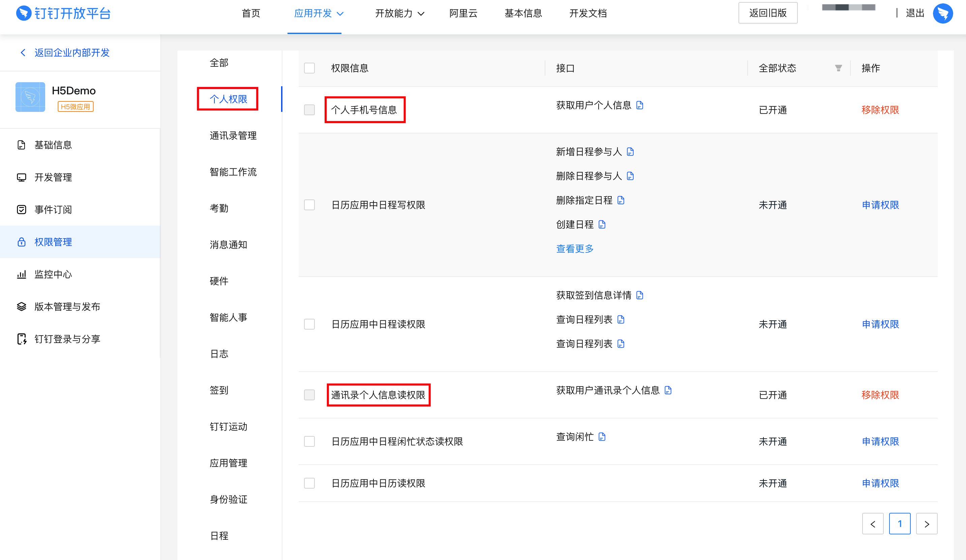Expand the 应用开发 dropdown menu
Image resolution: width=966 pixels, height=560 pixels.
tap(319, 13)
